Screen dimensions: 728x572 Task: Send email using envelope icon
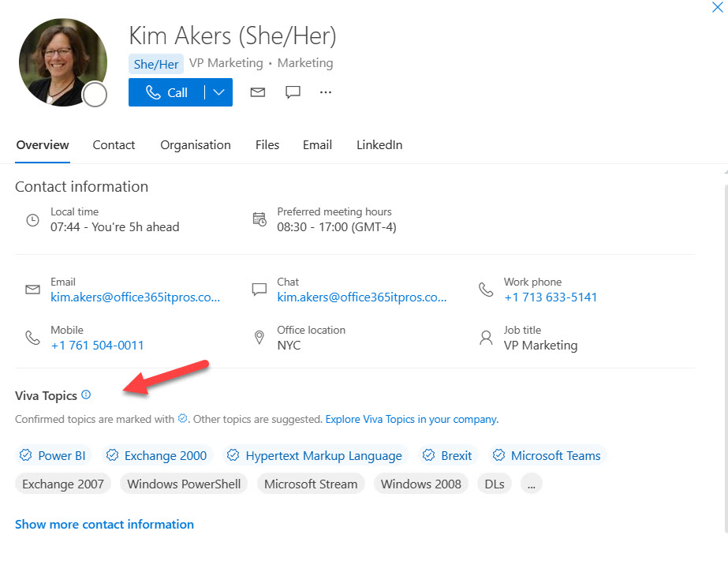click(x=258, y=92)
